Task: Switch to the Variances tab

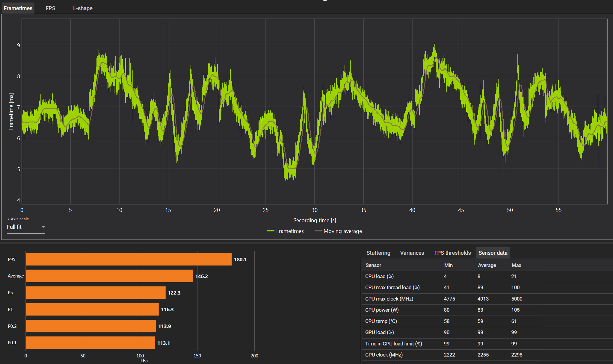Action: 412,253
